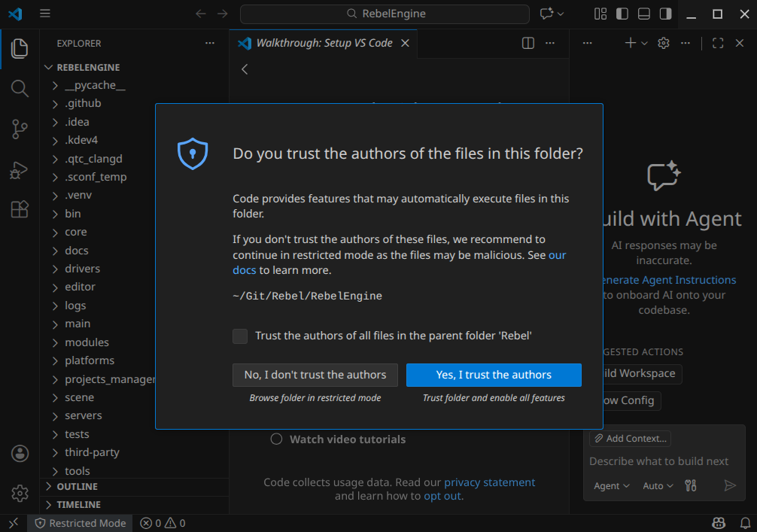Send chat message arrow icon
The height and width of the screenshot is (532, 757).
point(730,485)
